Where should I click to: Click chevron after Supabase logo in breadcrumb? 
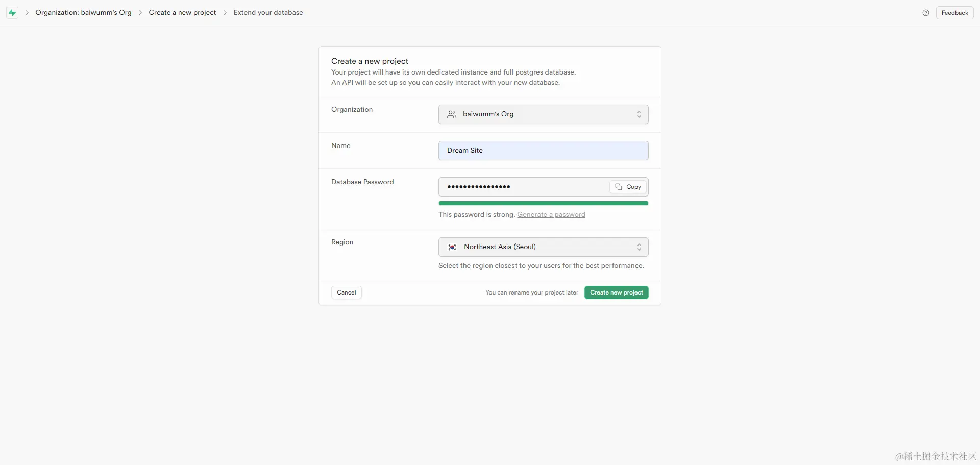(x=27, y=13)
